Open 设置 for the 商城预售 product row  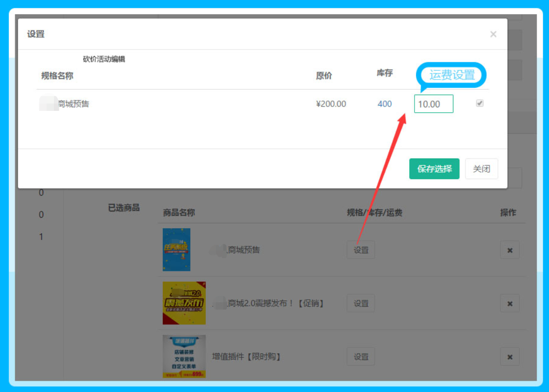click(361, 250)
